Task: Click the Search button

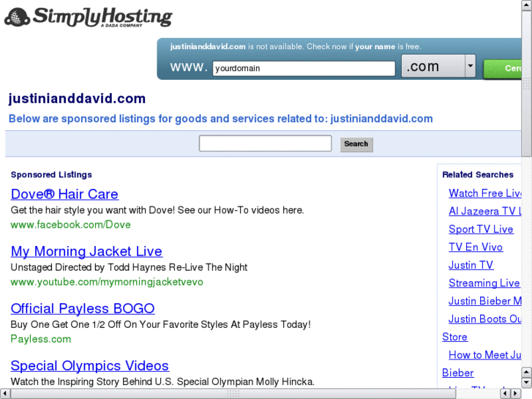Action: pos(356,144)
